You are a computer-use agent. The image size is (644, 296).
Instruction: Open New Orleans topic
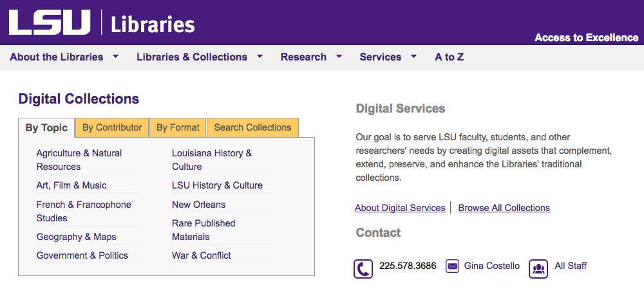199,205
